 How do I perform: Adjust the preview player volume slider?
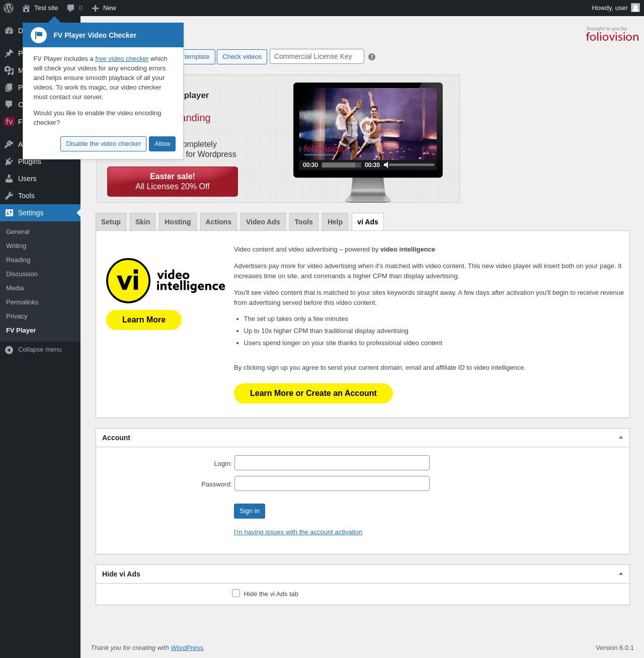pyautogui.click(x=412, y=165)
